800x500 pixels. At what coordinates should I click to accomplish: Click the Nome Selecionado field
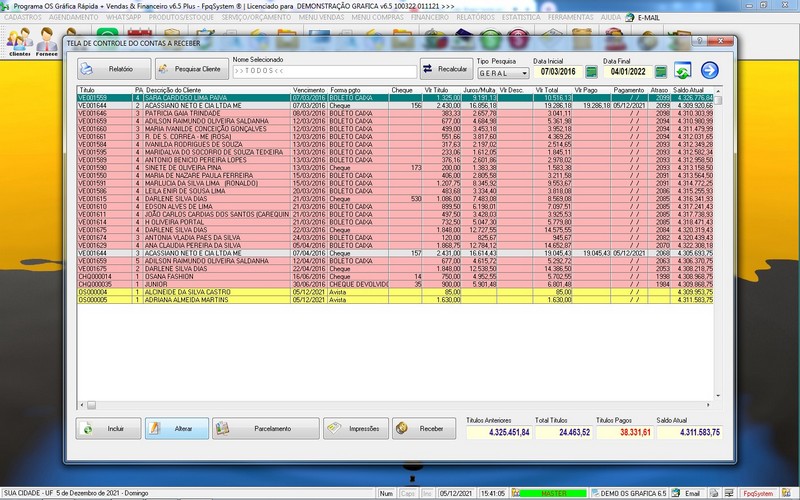(324, 71)
